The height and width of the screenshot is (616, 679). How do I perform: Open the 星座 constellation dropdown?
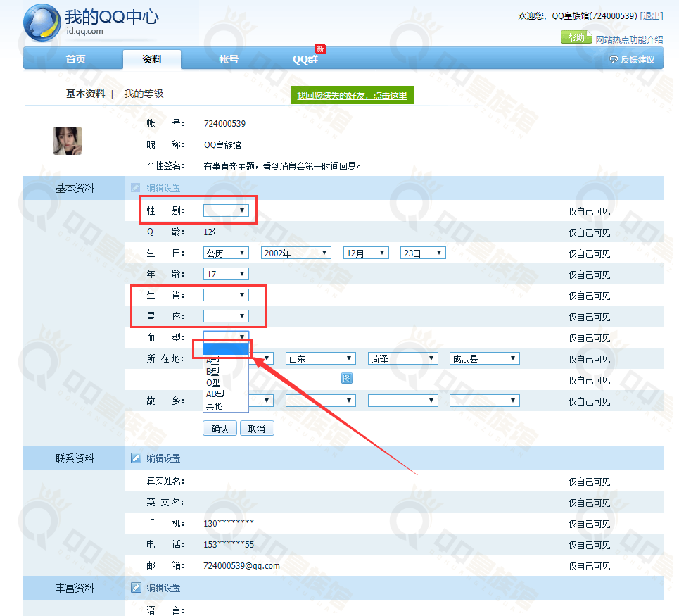(226, 316)
